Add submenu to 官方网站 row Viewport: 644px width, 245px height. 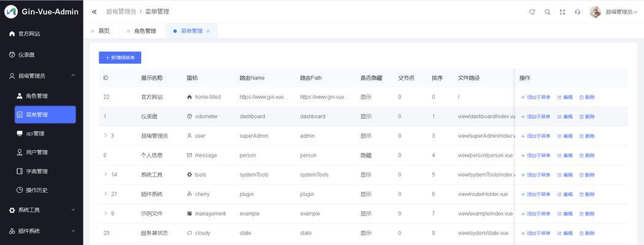click(x=535, y=97)
